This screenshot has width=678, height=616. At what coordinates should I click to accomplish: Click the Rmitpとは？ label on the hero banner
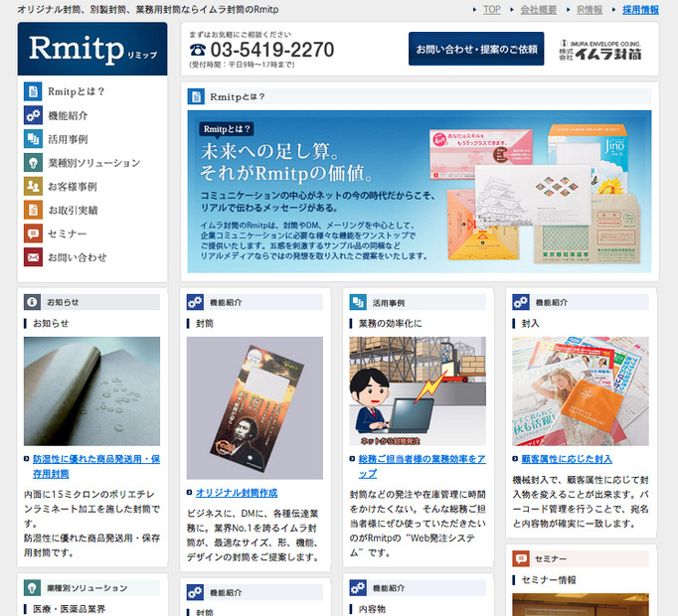(x=227, y=129)
